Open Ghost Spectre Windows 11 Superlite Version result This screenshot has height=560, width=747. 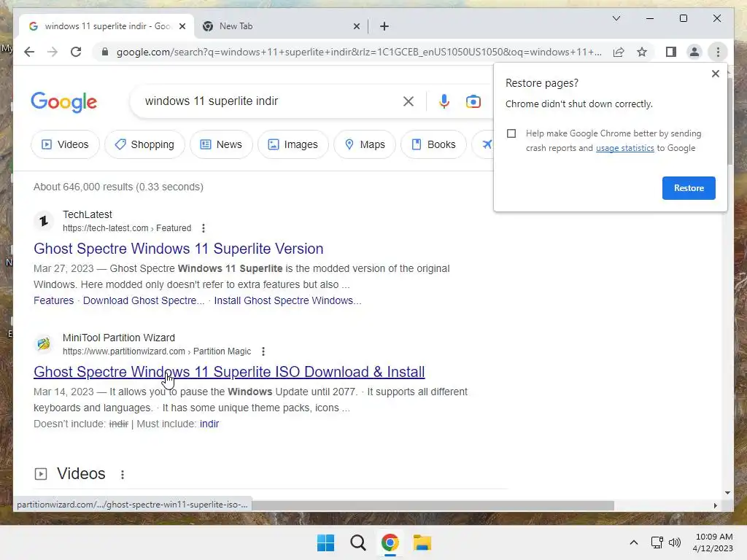pos(179,249)
